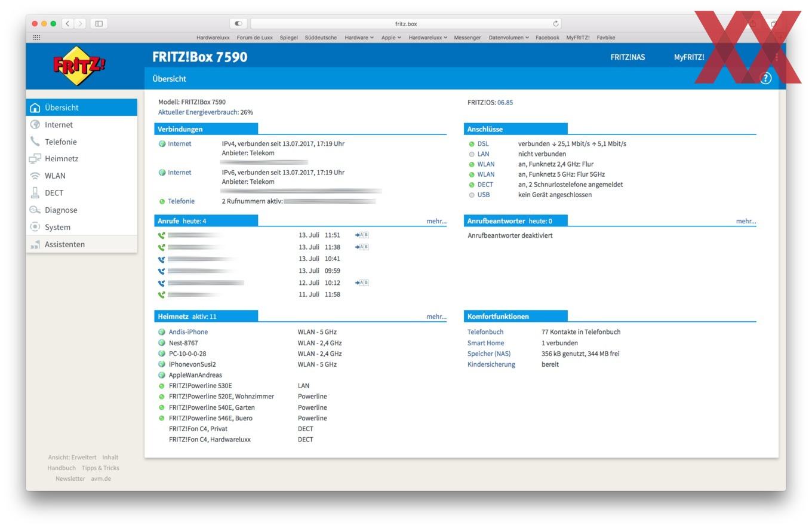Click Handbuch footer link
Viewport: 812px width, 528px height.
click(61, 468)
